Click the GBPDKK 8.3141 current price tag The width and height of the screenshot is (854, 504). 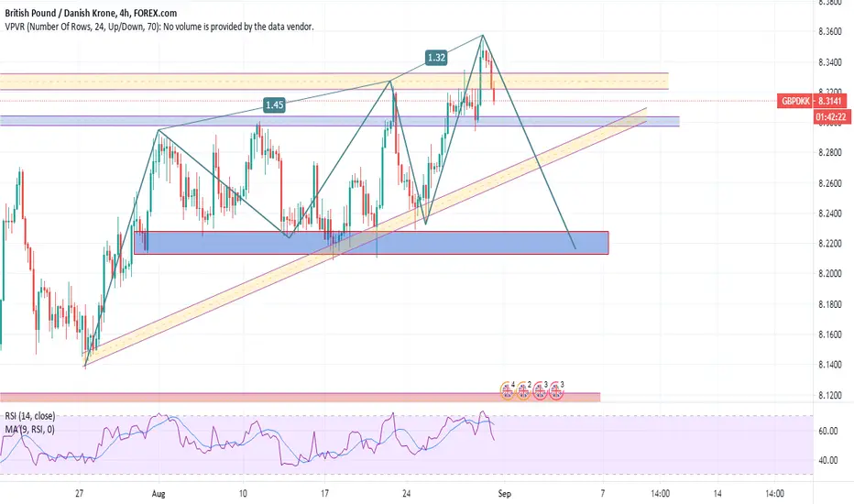pyautogui.click(x=812, y=101)
